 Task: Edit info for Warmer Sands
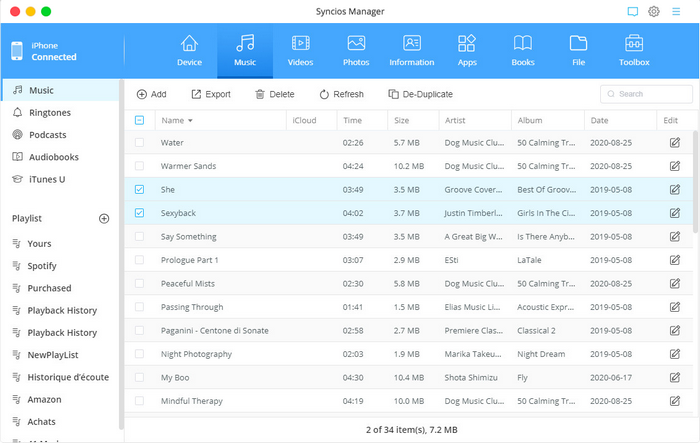coord(675,166)
